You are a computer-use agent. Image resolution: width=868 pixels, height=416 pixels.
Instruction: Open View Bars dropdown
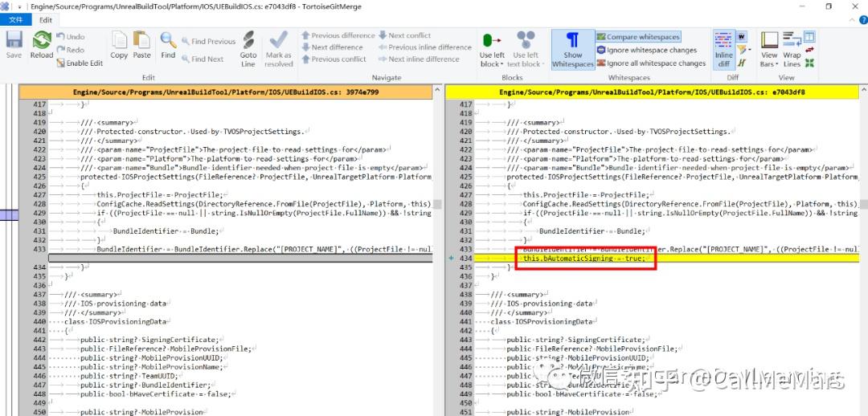tap(769, 50)
